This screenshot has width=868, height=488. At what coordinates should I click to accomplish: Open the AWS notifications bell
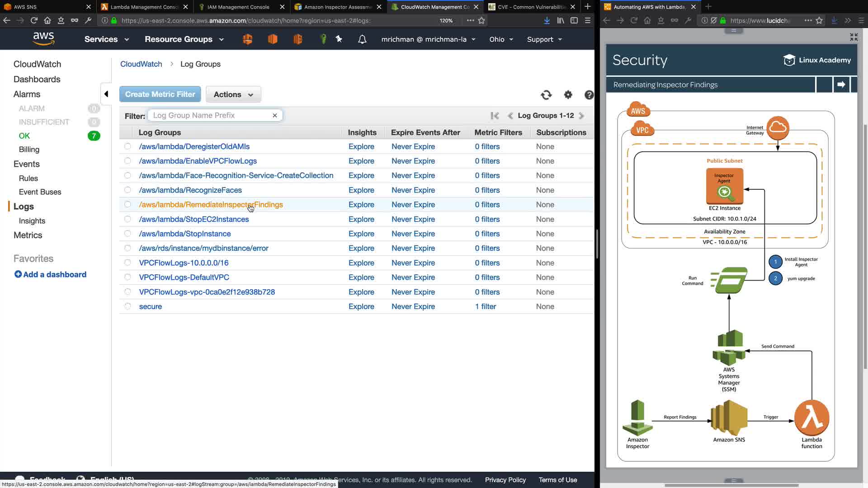pyautogui.click(x=362, y=40)
